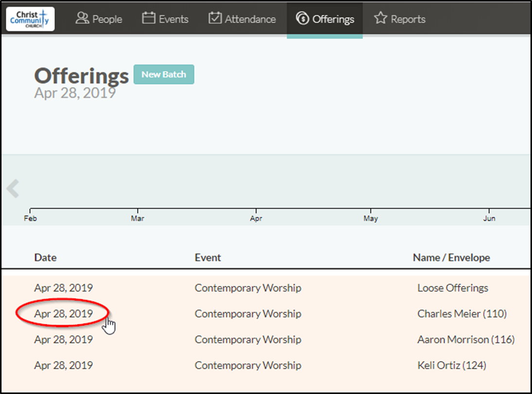532x394 pixels.
Task: Click Contemporary Worship in Loose Offerings row
Action: 248,288
